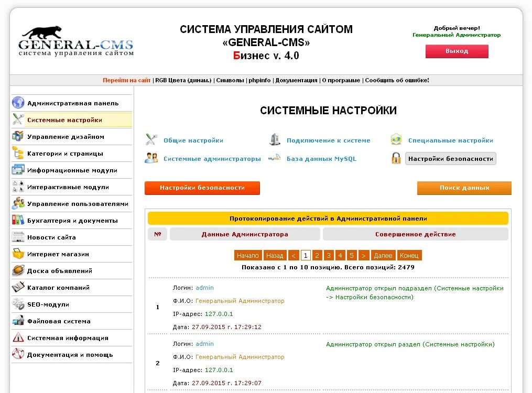Viewport: 532px width, 393px height.
Task: Click the icon for Доска объявлений
Action: tap(18, 270)
